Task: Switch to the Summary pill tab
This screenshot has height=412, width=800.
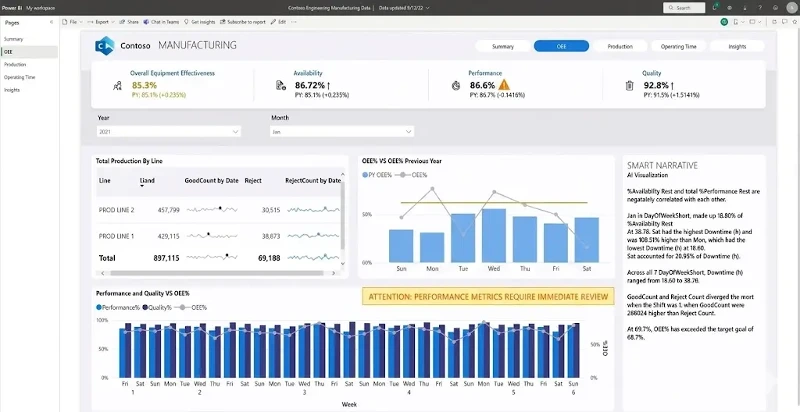Action: pos(503,46)
